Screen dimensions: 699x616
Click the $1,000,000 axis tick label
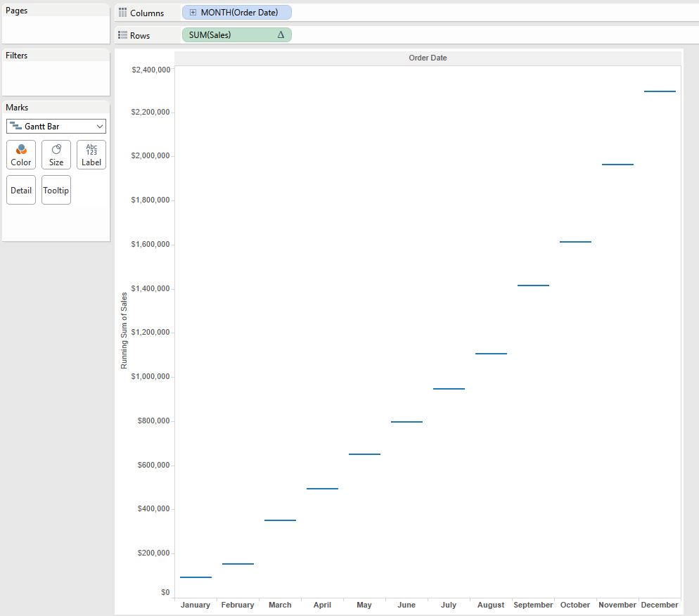tap(150, 377)
